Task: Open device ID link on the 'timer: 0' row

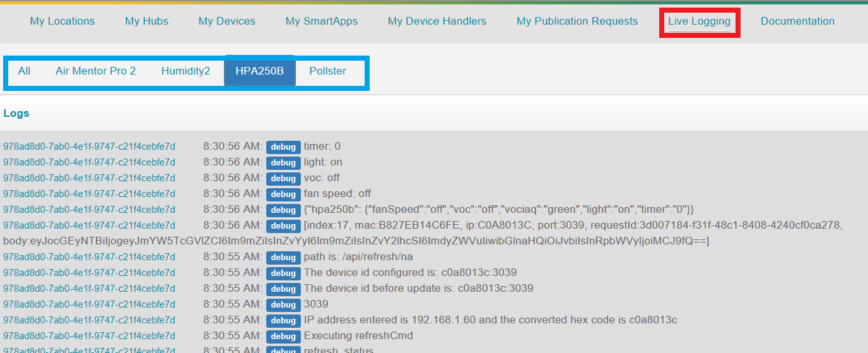Action: (89, 147)
